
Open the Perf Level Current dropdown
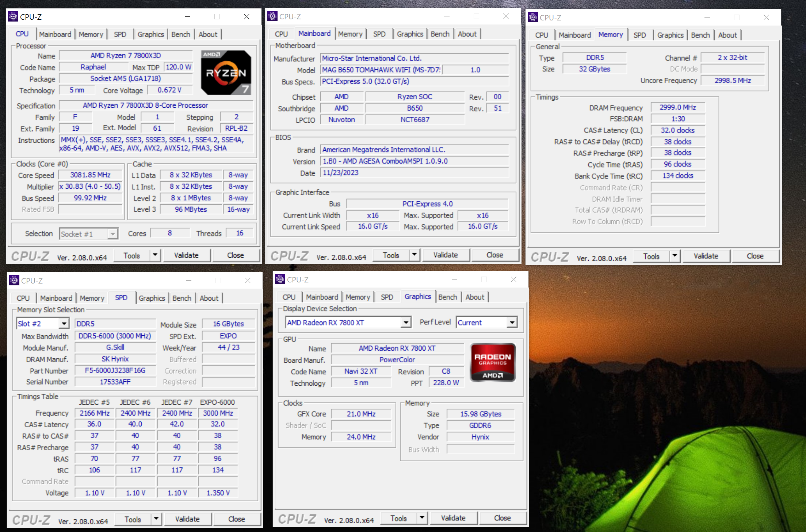click(512, 323)
